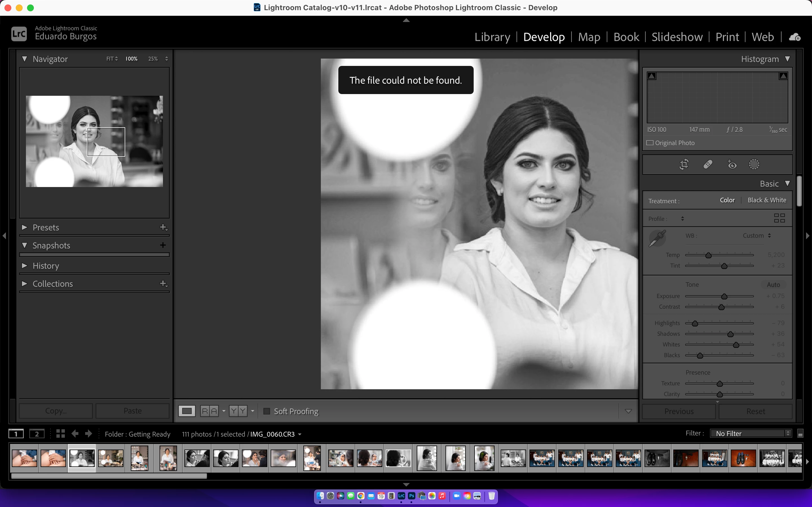The image size is (812, 507).
Task: Select the Spot Removal healing tool
Action: coord(708,164)
